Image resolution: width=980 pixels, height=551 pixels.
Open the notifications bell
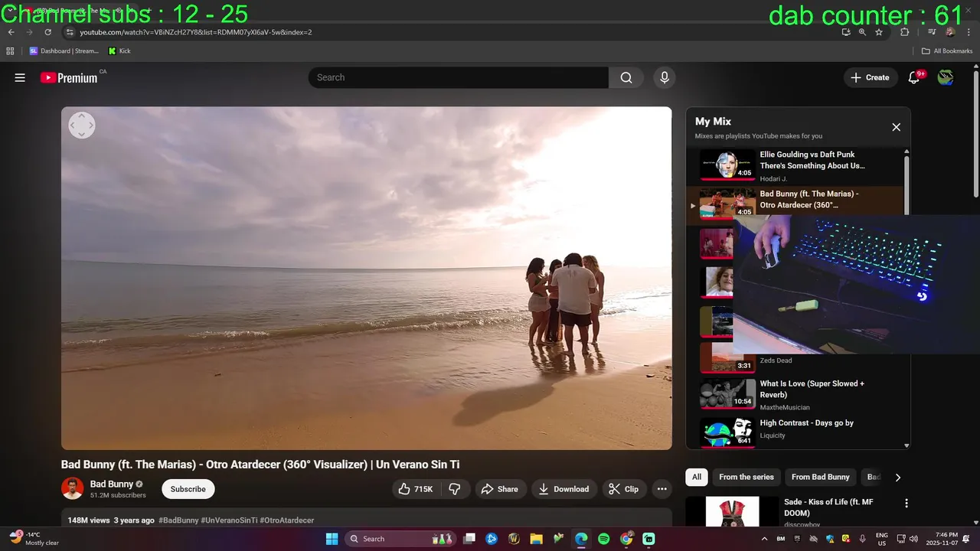tap(914, 77)
